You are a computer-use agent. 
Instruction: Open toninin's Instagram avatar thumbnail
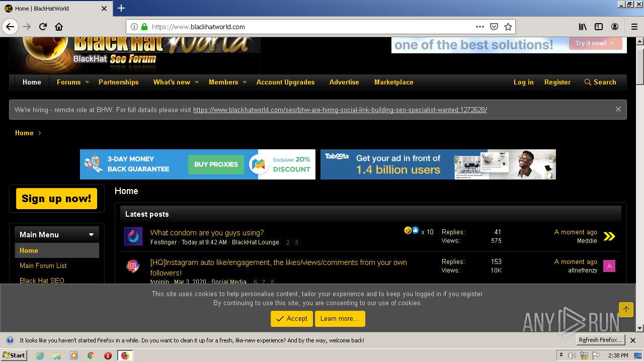pos(133,266)
